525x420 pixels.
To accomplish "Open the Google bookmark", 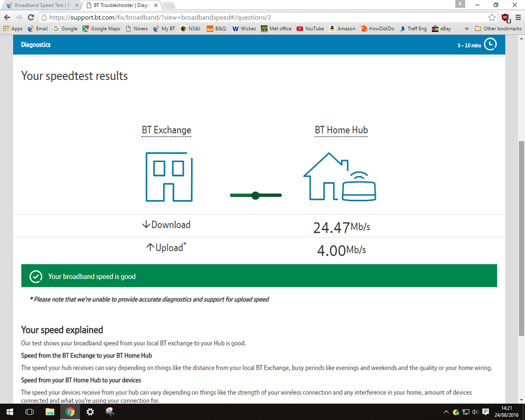I will [65, 28].
